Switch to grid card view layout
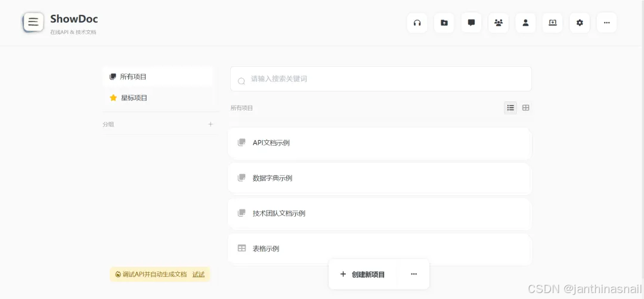 coord(526,108)
